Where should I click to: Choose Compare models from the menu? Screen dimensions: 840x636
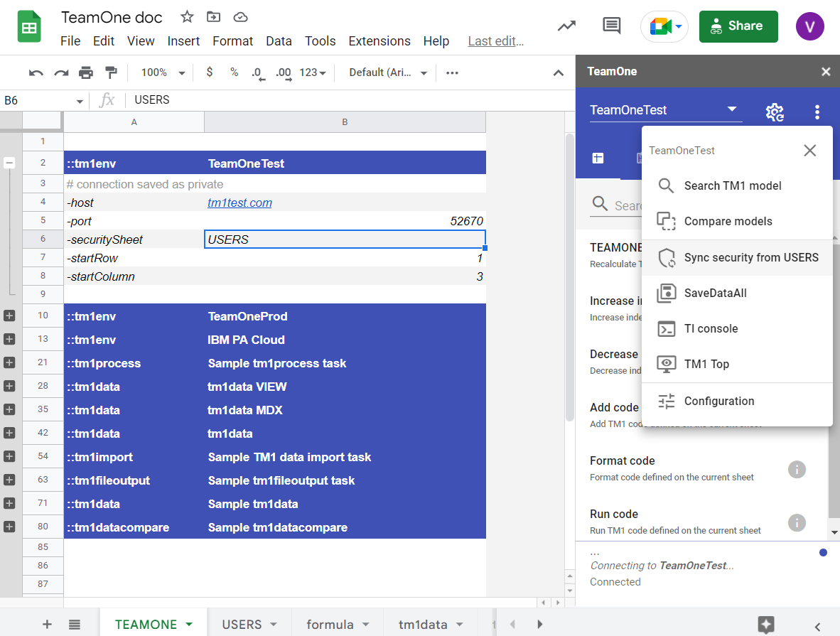point(737,221)
